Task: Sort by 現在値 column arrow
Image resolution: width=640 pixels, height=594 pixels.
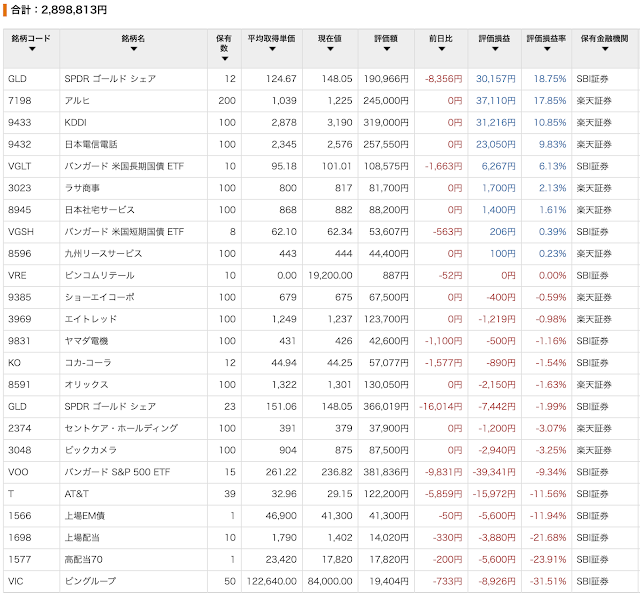Action: pyautogui.click(x=330, y=49)
